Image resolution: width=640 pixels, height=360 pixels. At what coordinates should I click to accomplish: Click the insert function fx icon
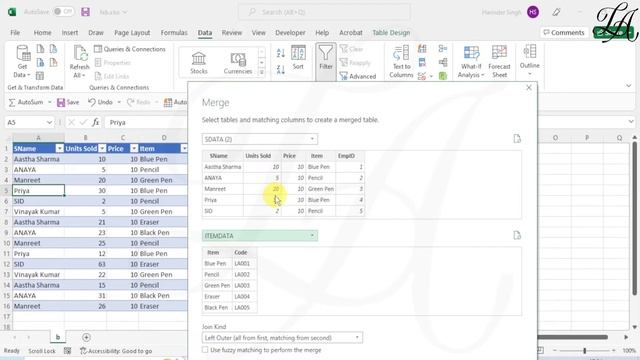pyautogui.click(x=96, y=122)
